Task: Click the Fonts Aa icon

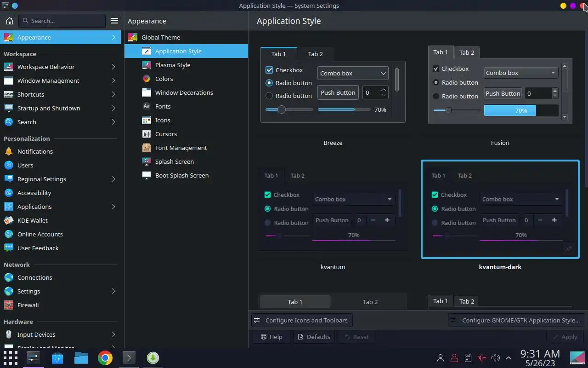Action: click(147, 106)
